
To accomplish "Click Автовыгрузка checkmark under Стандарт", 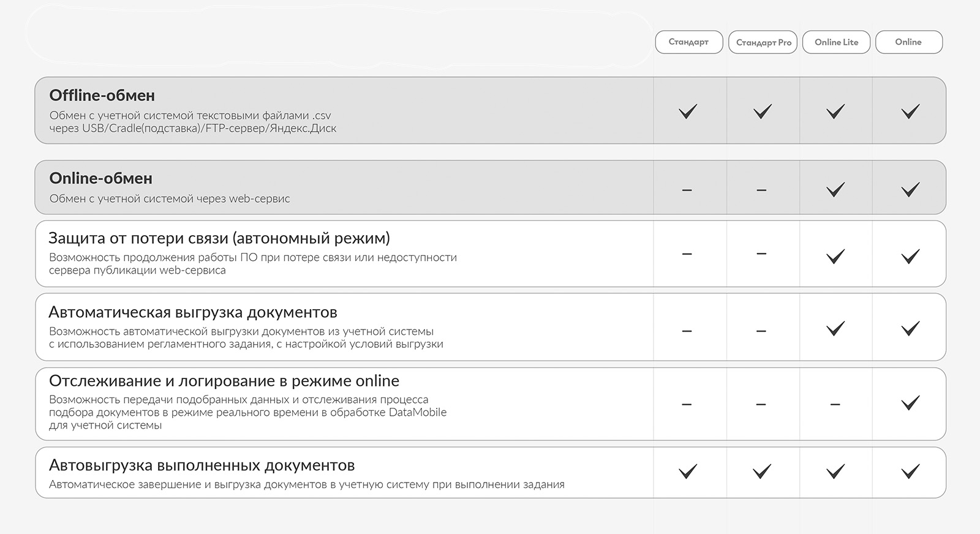I will (688, 472).
